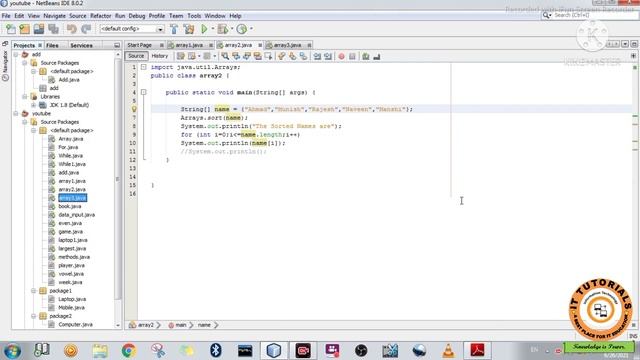
Task: Open the Navigator side panel button
Action: pyautogui.click(x=5, y=65)
